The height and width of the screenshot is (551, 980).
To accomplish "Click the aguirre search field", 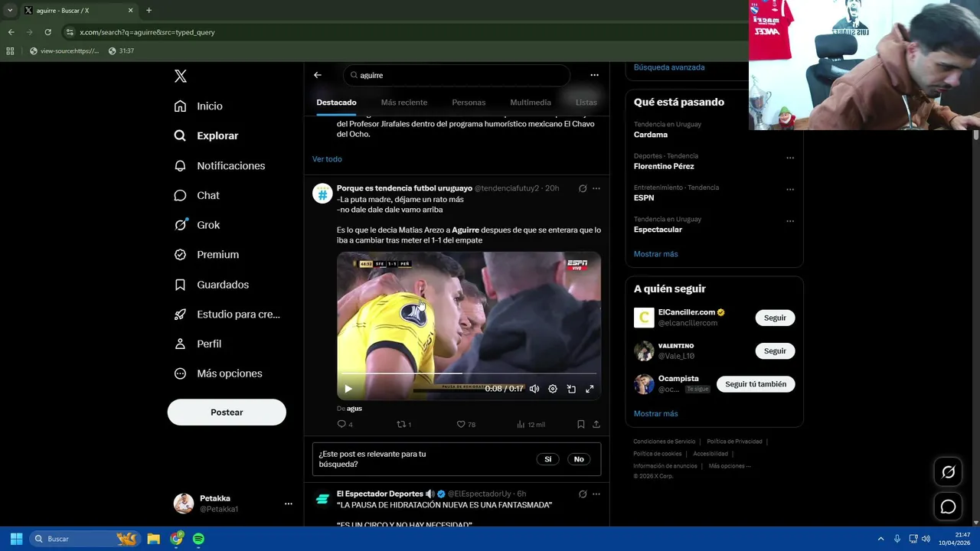I will 457,75.
